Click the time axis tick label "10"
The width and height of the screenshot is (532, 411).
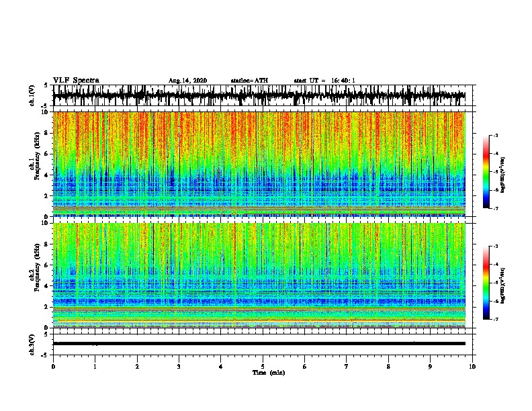click(472, 366)
